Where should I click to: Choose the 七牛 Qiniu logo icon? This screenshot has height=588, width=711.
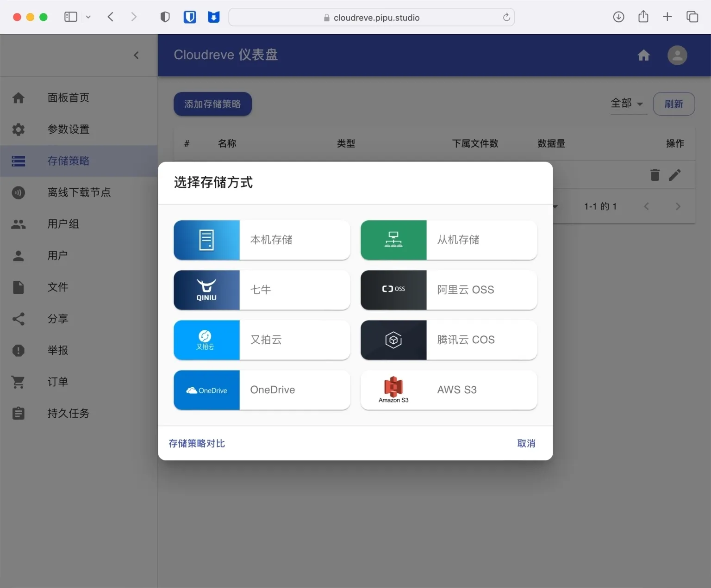(206, 290)
